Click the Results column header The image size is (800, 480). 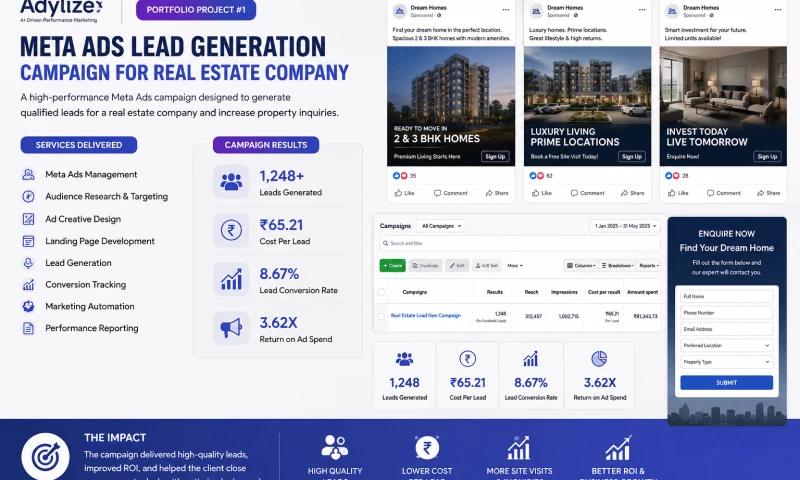(x=494, y=292)
